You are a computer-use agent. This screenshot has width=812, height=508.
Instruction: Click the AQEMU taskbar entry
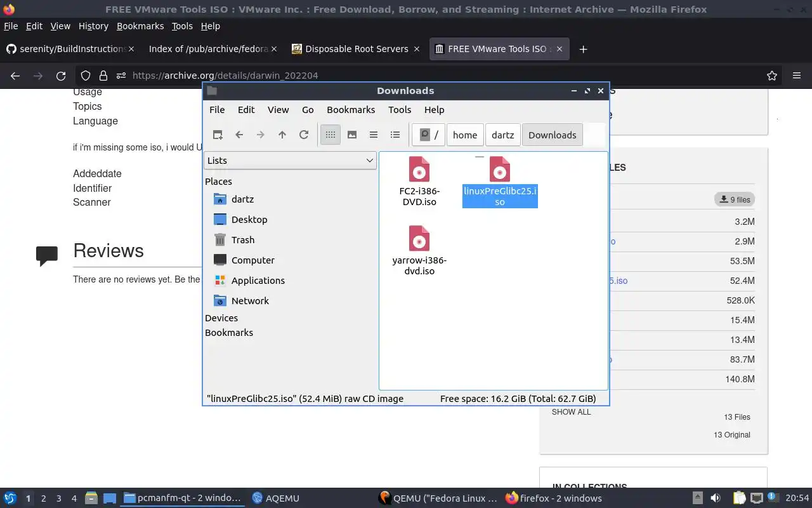click(x=275, y=498)
